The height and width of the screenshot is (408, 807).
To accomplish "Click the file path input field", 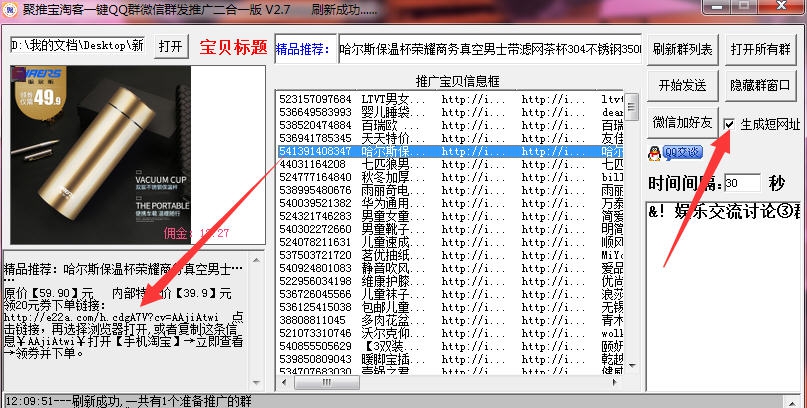I will (77, 45).
